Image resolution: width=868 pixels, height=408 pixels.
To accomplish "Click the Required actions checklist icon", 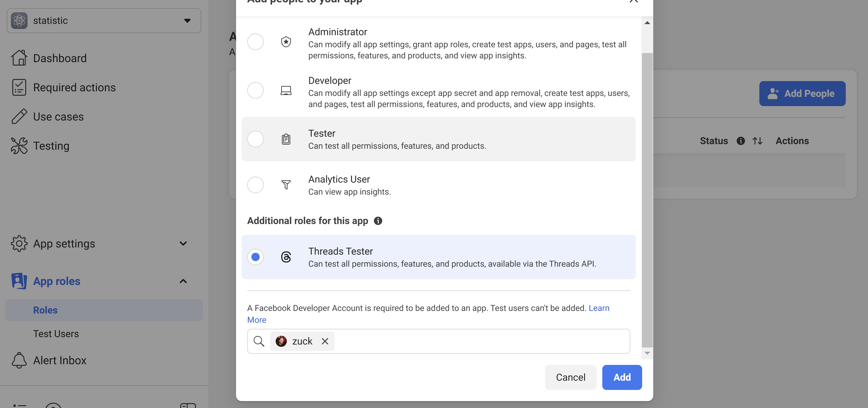I will point(19,87).
